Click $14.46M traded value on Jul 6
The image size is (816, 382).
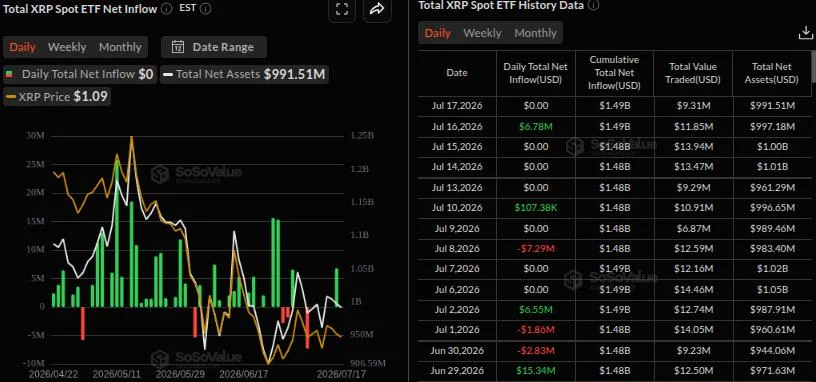(x=693, y=289)
